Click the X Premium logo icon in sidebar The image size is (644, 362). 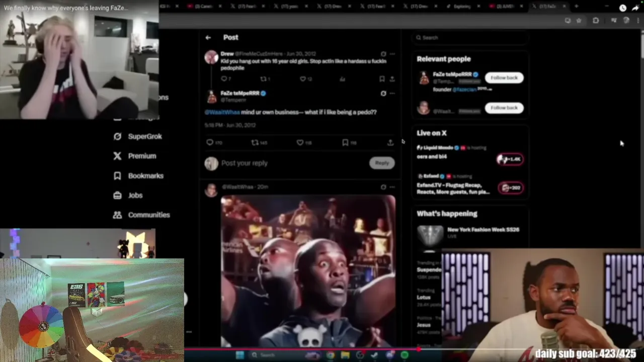(117, 156)
